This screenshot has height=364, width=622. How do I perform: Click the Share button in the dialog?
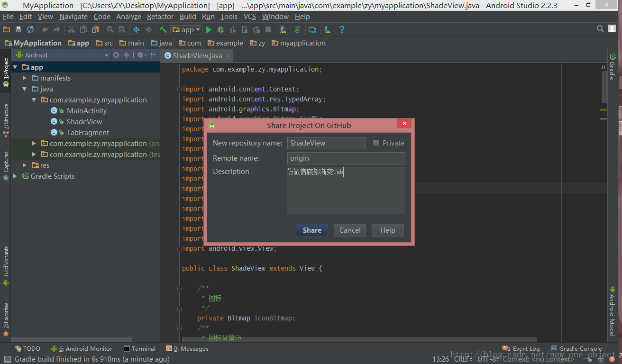pos(312,230)
